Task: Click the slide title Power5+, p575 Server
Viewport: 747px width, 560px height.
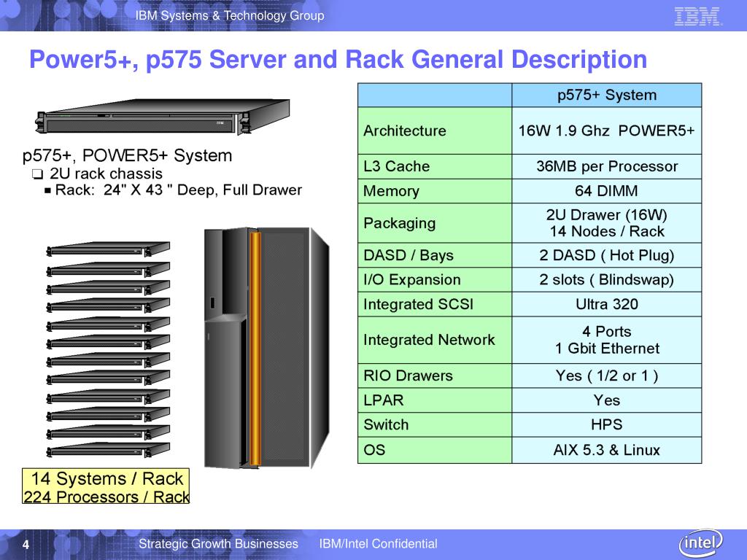Action: [338, 60]
